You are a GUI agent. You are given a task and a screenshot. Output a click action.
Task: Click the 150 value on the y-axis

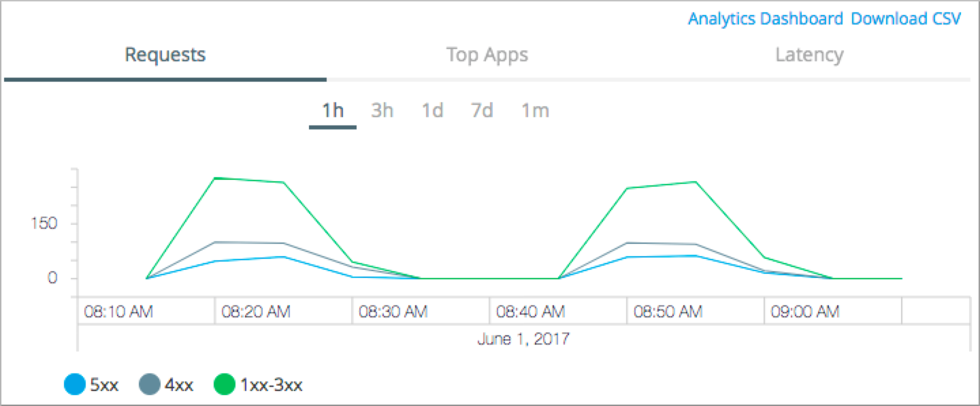[46, 223]
